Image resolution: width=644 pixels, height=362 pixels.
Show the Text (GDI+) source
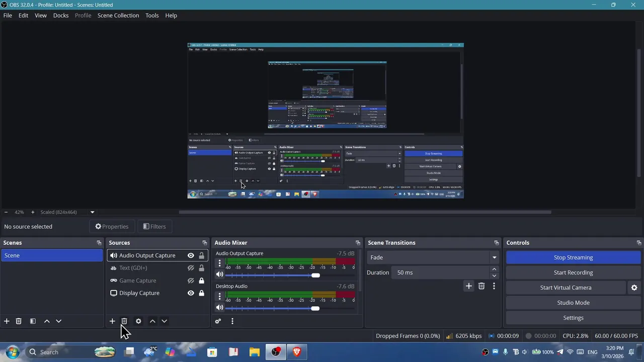click(191, 268)
